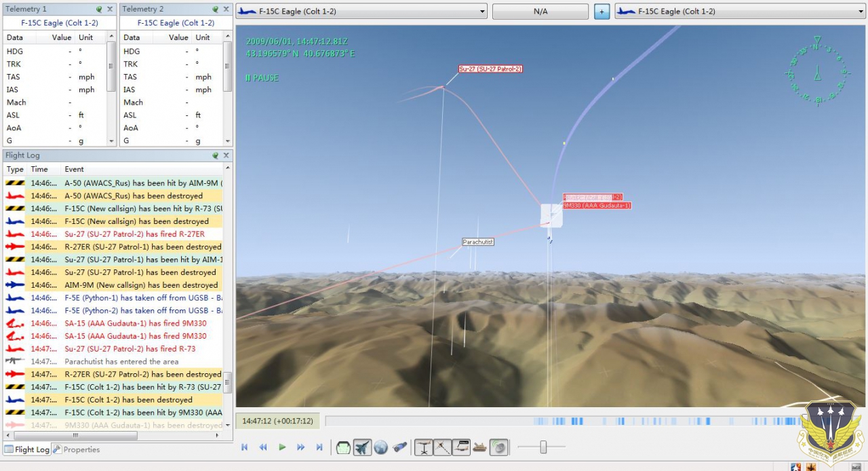Click the replay timeline progress bar

click(x=563, y=421)
